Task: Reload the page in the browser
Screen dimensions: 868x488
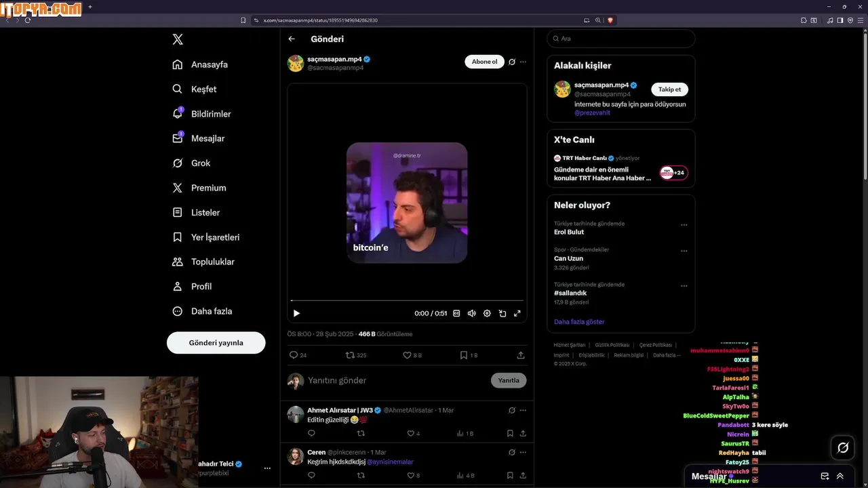Action: click(27, 20)
